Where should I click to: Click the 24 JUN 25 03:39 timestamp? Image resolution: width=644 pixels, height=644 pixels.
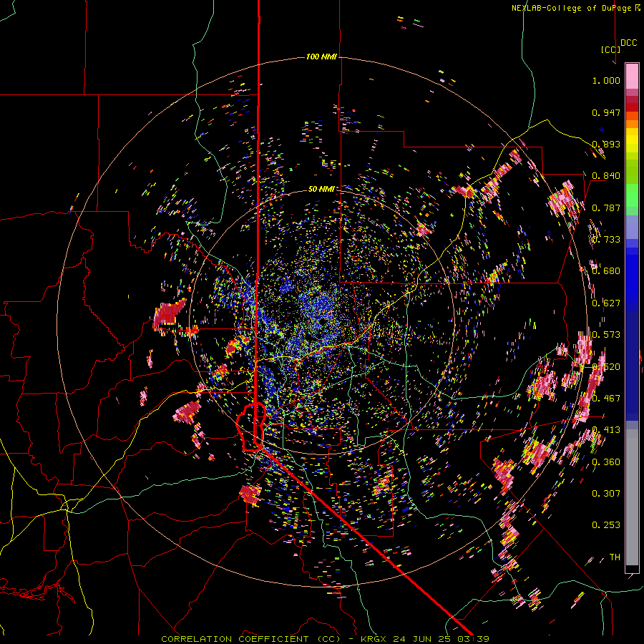[x=441, y=639]
